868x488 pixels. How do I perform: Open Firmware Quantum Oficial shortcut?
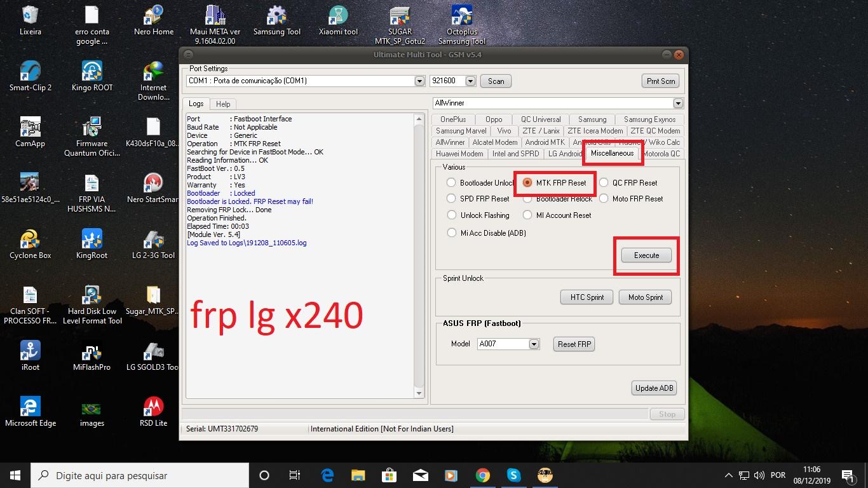[92, 137]
